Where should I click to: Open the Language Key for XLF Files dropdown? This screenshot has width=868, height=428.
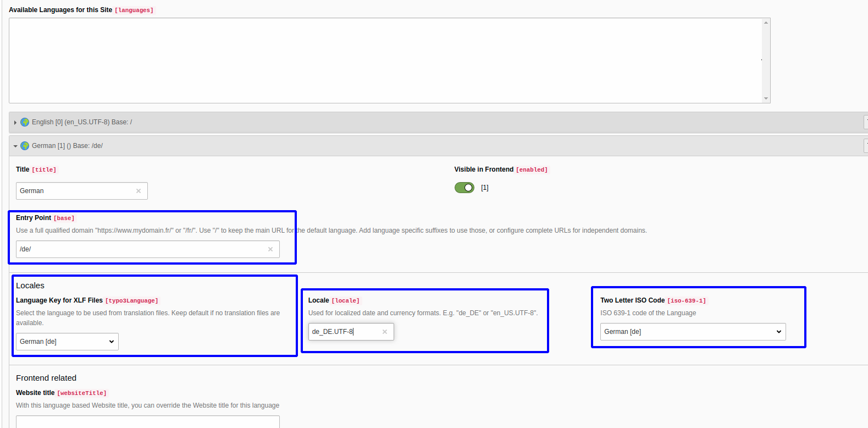coord(67,342)
